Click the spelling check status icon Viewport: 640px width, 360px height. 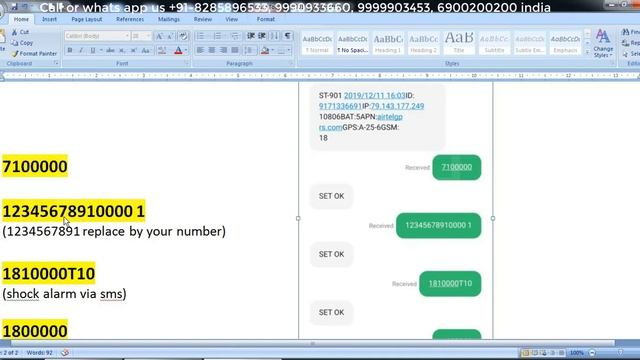pyautogui.click(x=64, y=353)
